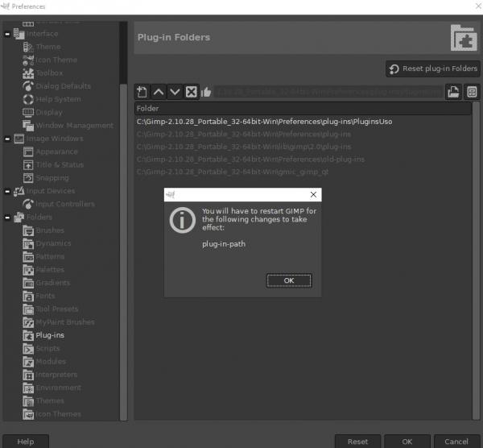This screenshot has height=448, width=483.
Task: Select the Preferences\plug-ins folder row
Action: pyautogui.click(x=303, y=134)
